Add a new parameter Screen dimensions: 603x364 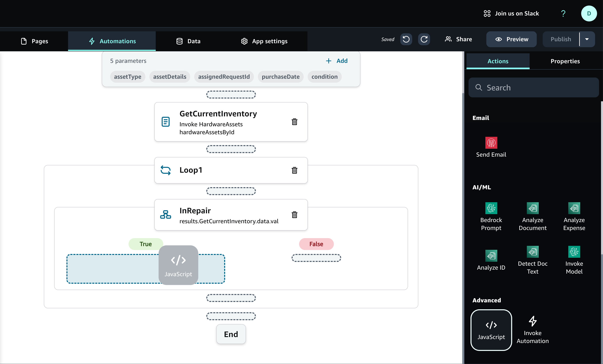(337, 61)
